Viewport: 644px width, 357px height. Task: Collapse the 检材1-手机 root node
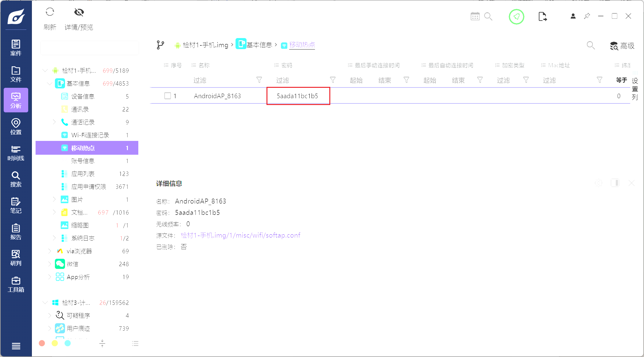tap(45, 71)
